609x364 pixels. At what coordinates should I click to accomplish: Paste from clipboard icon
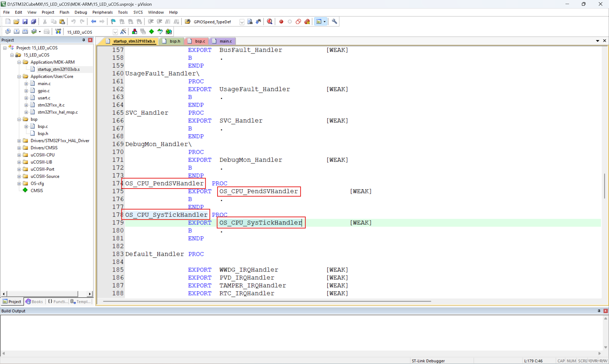tap(62, 22)
